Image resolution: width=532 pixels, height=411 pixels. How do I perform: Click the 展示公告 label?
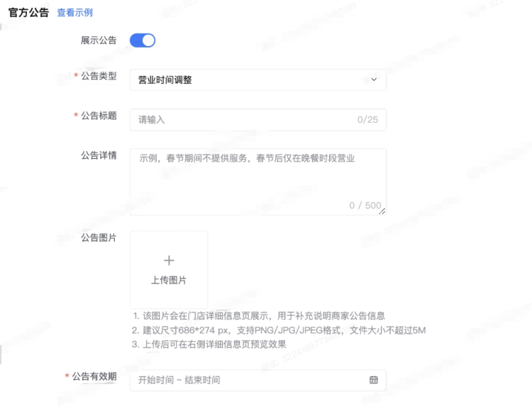point(99,40)
